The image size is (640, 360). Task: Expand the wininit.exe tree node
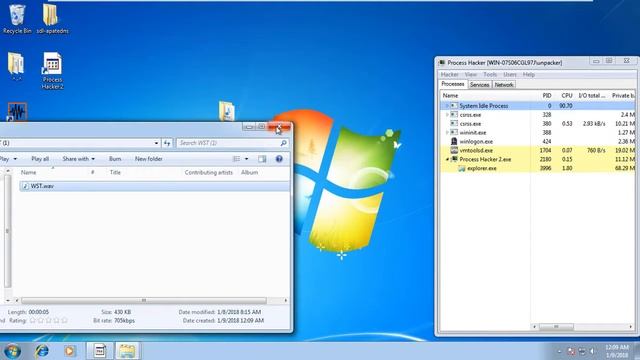pos(447,132)
